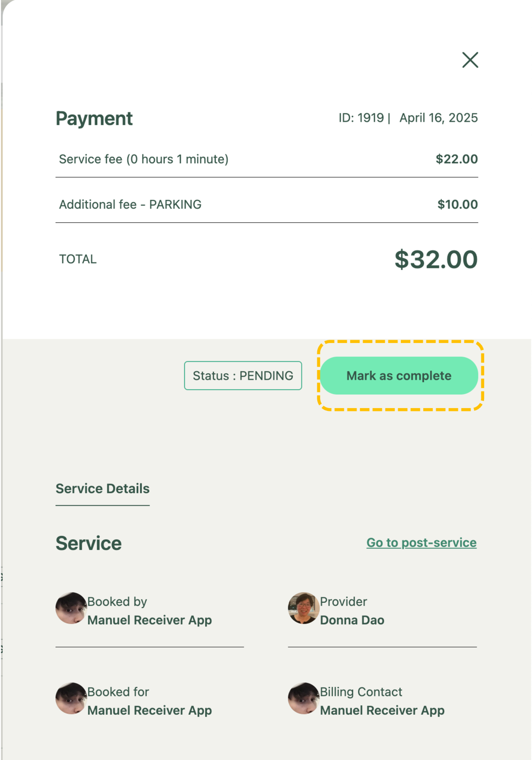
Task: Click the Booked by profile avatar
Action: coord(71,608)
